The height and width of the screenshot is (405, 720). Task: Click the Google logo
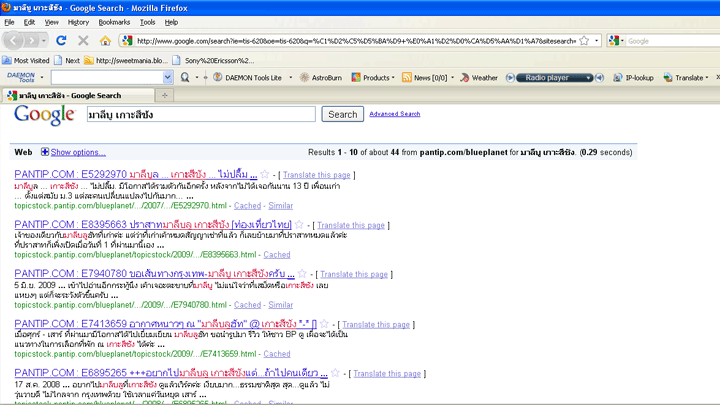(x=44, y=115)
